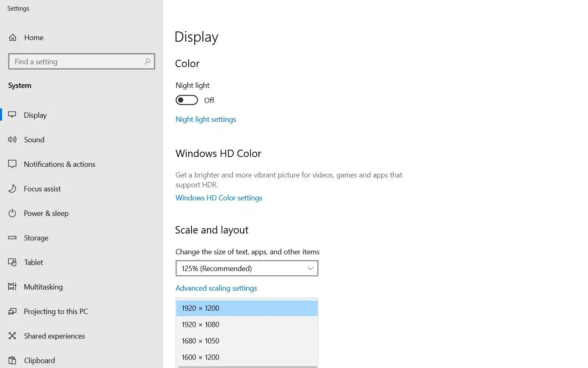
Task: Click the search magnifier icon
Action: pyautogui.click(x=147, y=61)
